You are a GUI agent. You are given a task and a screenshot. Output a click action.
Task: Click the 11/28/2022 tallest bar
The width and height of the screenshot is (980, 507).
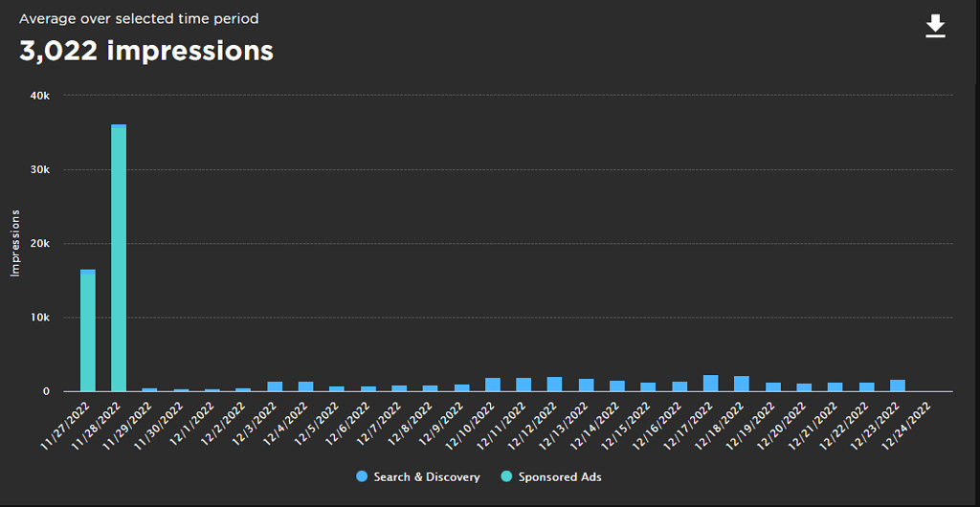[119, 258]
